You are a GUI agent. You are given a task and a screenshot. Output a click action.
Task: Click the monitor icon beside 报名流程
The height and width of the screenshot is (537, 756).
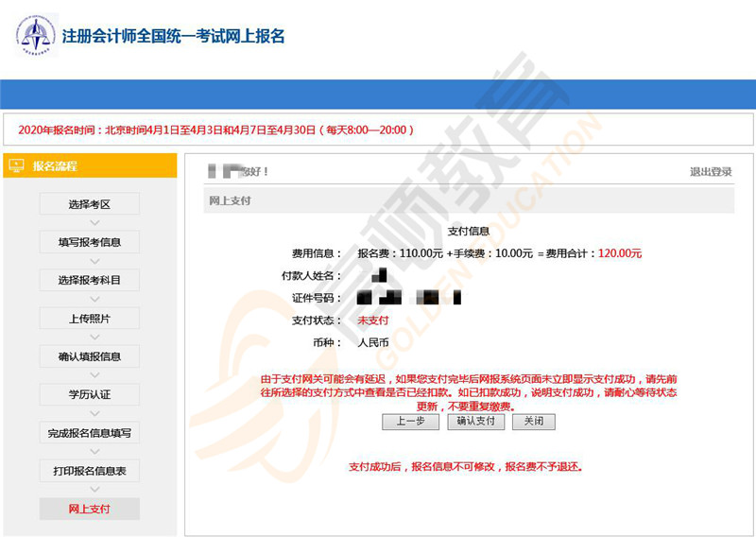click(16, 166)
